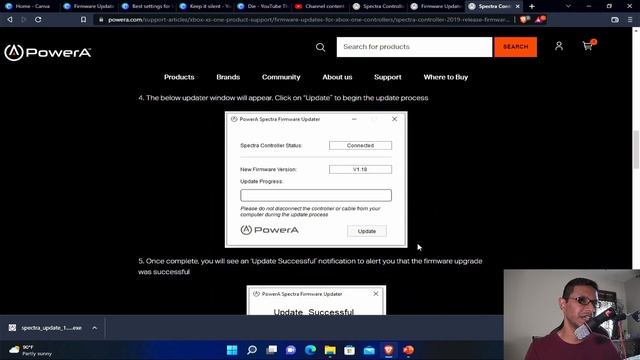
Task: Open the tab search dropdown chevron
Action: [x=568, y=7]
